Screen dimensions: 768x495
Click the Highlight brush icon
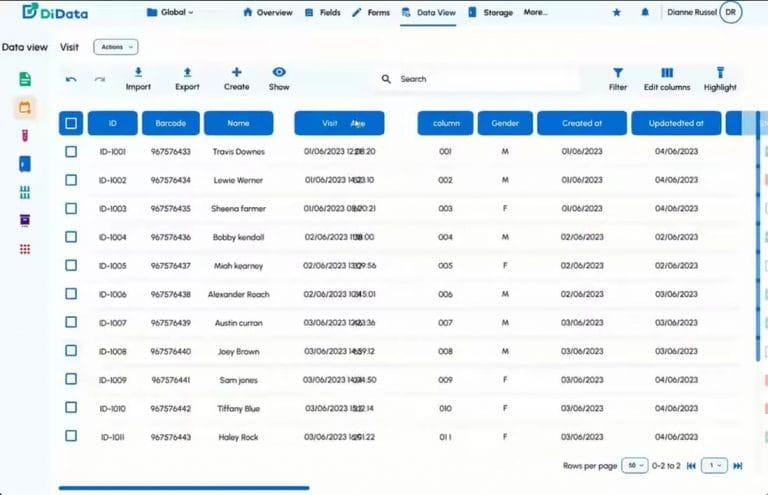(x=720, y=73)
